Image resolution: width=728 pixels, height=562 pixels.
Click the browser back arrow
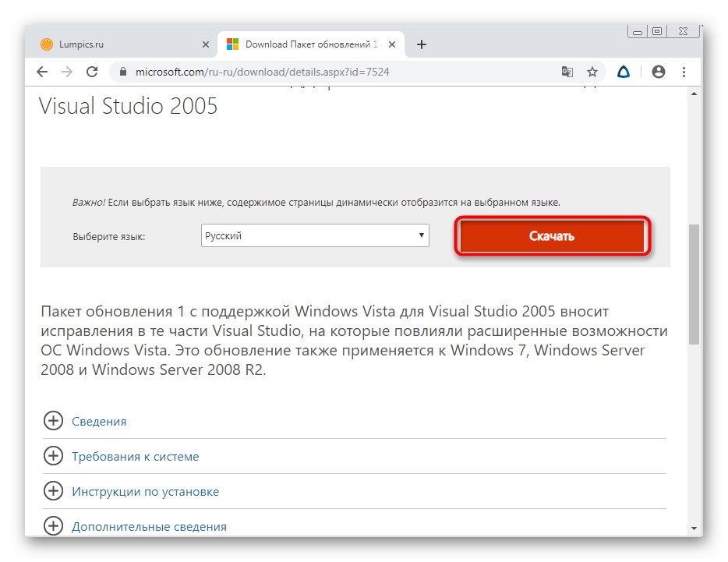point(42,72)
